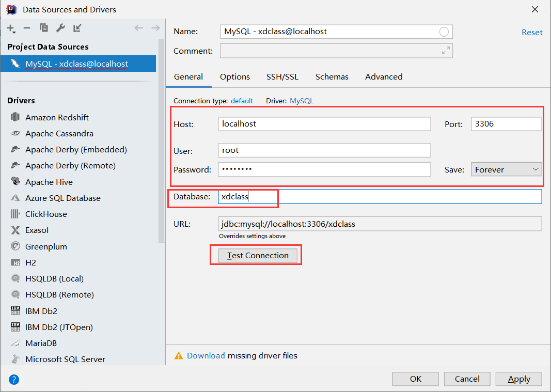This screenshot has height=392, width=551.
Task: Click the Apply button
Action: click(x=518, y=379)
